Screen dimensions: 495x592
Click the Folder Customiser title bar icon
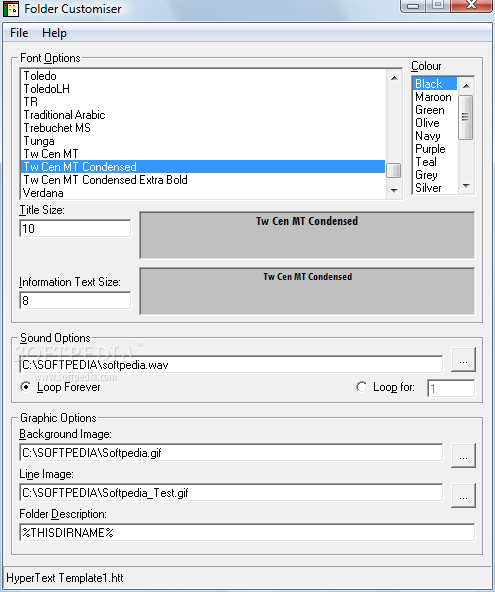pyautogui.click(x=11, y=9)
